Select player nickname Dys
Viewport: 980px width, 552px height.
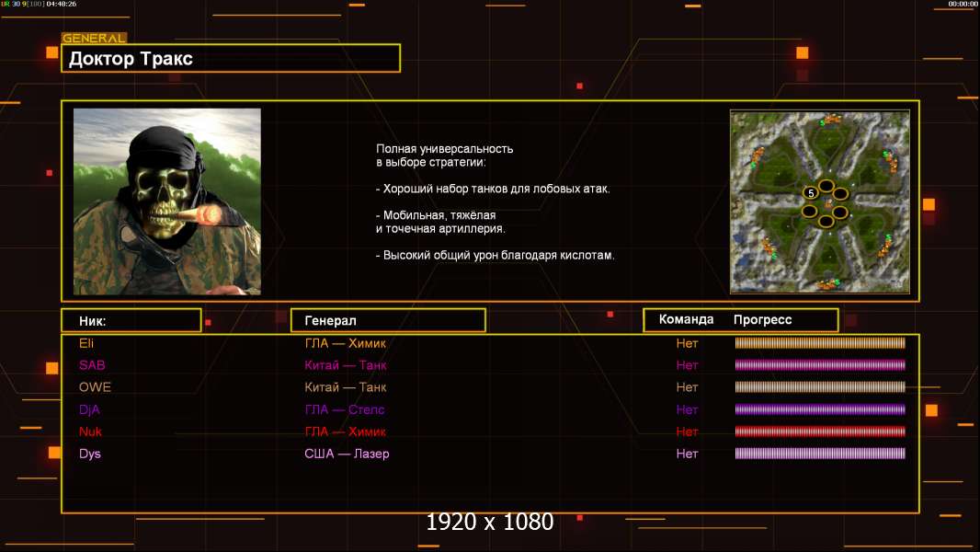pos(89,454)
